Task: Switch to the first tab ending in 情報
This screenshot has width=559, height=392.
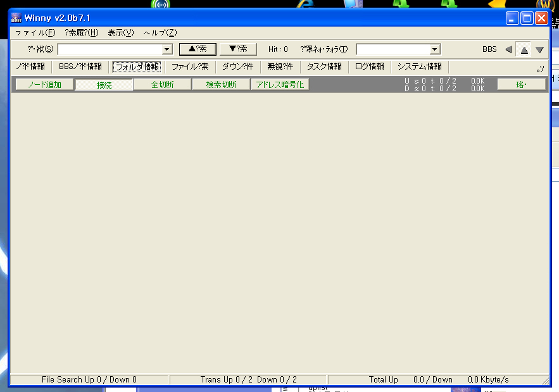Action: (x=30, y=66)
